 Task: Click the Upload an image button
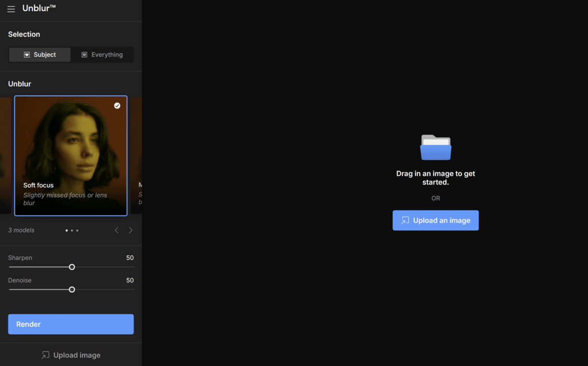(436, 220)
